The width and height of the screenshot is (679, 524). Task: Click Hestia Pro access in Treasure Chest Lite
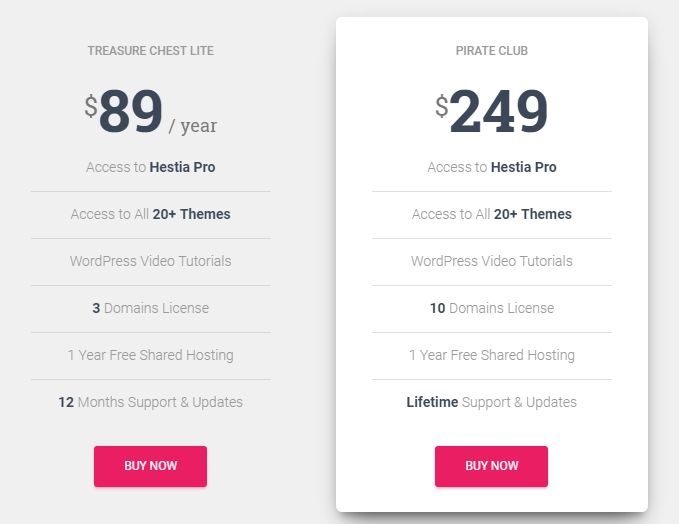150,167
